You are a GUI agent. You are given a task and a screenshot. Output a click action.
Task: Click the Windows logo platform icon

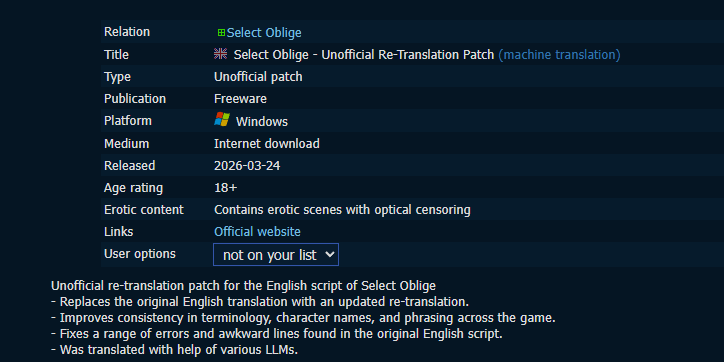click(222, 120)
